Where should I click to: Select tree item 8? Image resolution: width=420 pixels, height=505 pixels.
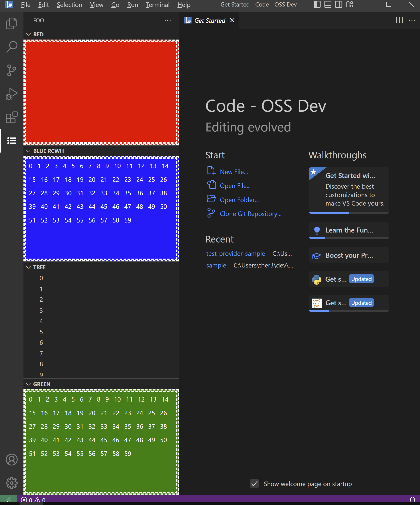tap(101, 364)
